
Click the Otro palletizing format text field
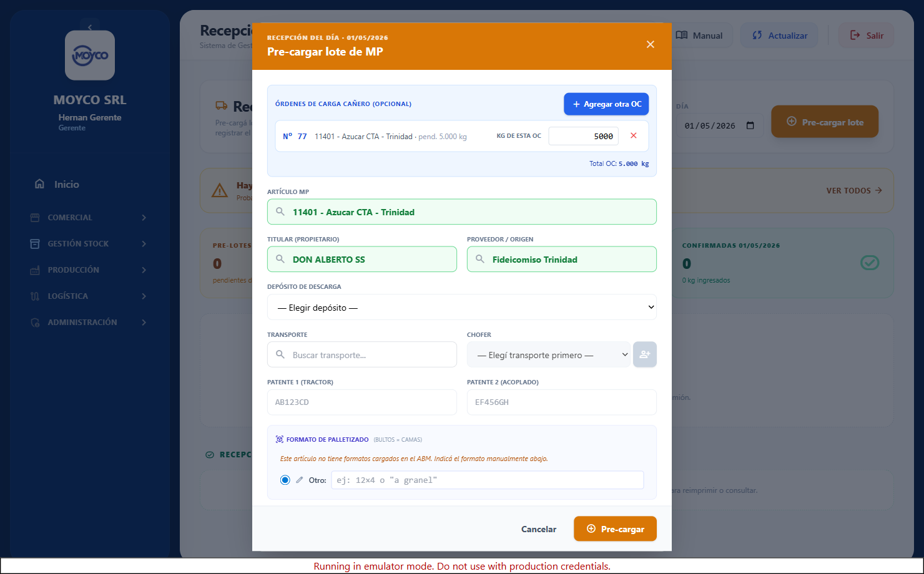pos(488,480)
